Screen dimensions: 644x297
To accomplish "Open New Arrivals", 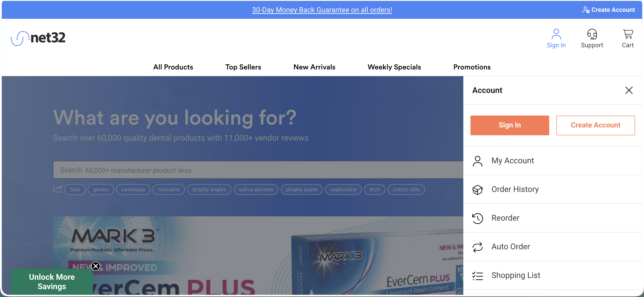I will tap(314, 67).
